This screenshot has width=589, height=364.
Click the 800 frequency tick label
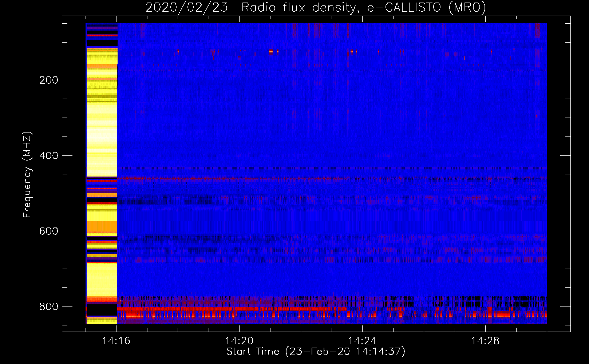coord(49,306)
